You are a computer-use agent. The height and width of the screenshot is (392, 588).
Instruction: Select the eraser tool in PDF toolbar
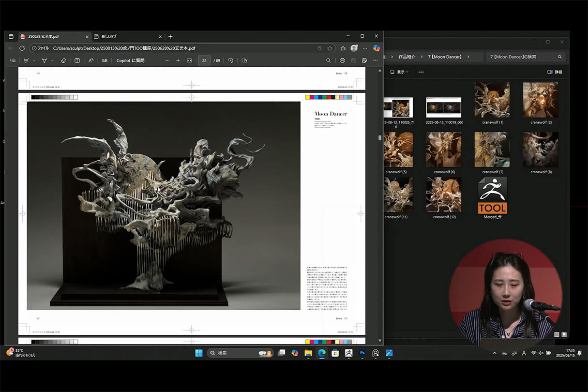coord(63,60)
